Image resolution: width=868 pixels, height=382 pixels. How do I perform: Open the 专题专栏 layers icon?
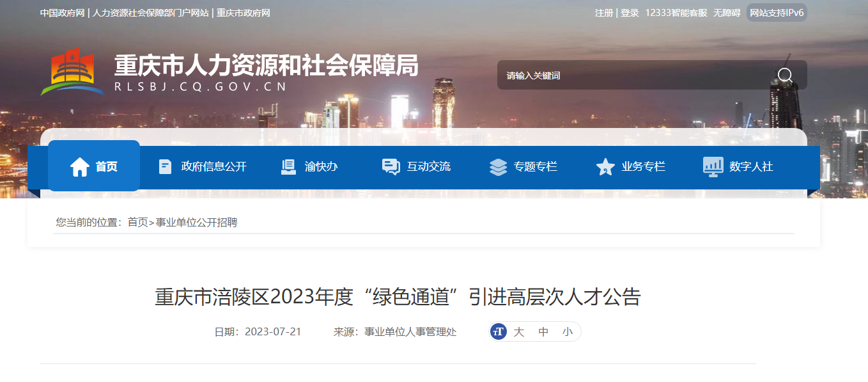pos(498,166)
